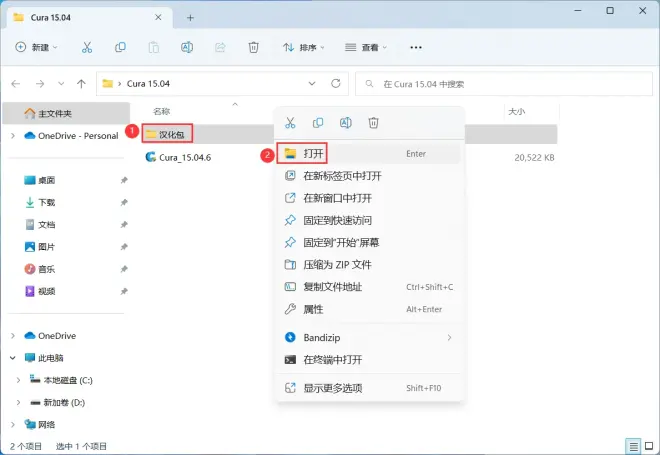660x455 pixels.
Task: Collapse the 此电脑 tree node
Action: 13,358
